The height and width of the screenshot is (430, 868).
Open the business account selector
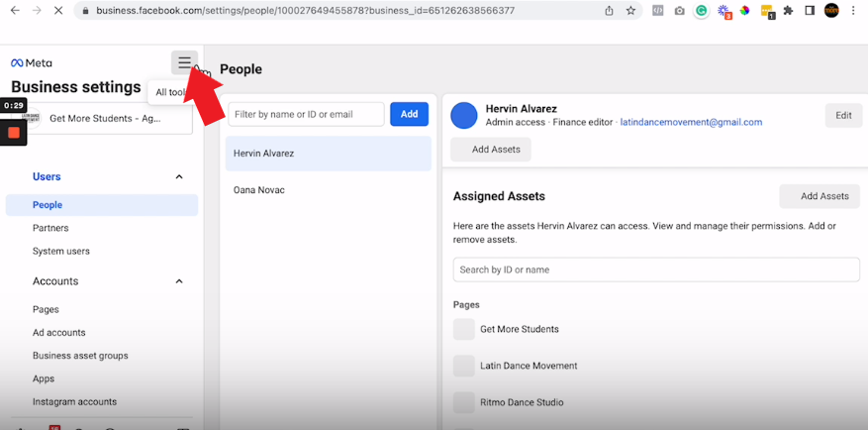103,119
